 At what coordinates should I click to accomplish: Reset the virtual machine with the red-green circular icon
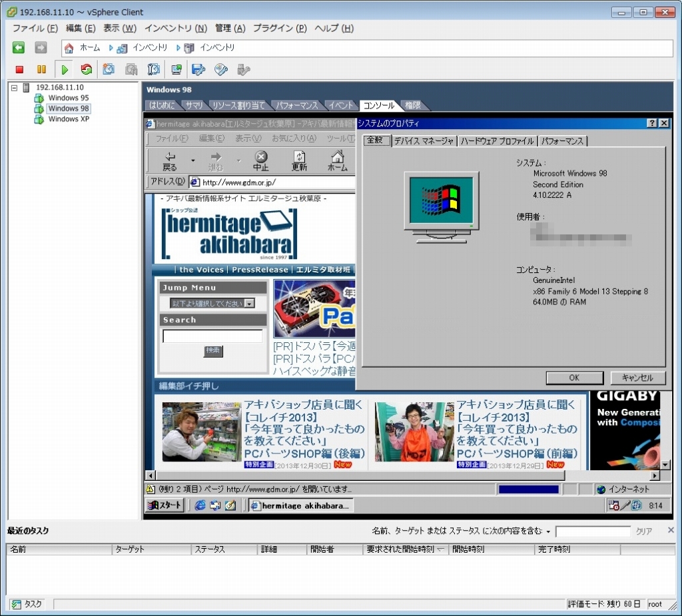tap(86, 70)
